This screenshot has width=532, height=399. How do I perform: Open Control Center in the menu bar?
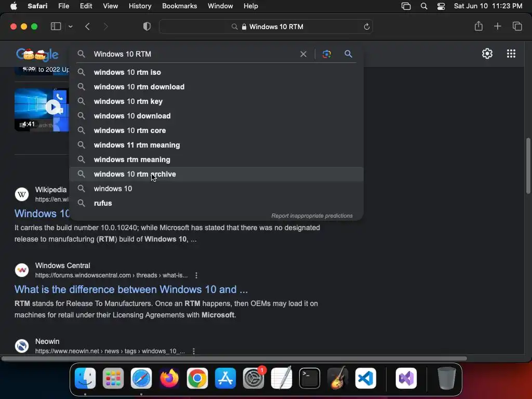(x=441, y=6)
